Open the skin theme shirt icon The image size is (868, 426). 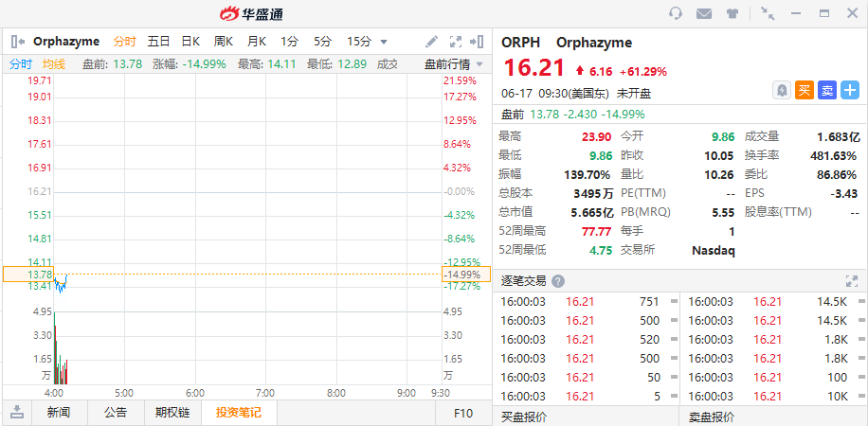pos(732,13)
